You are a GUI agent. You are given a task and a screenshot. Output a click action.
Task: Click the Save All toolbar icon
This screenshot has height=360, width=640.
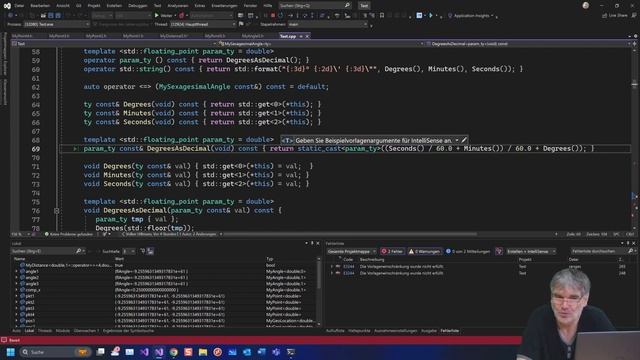(x=58, y=16)
